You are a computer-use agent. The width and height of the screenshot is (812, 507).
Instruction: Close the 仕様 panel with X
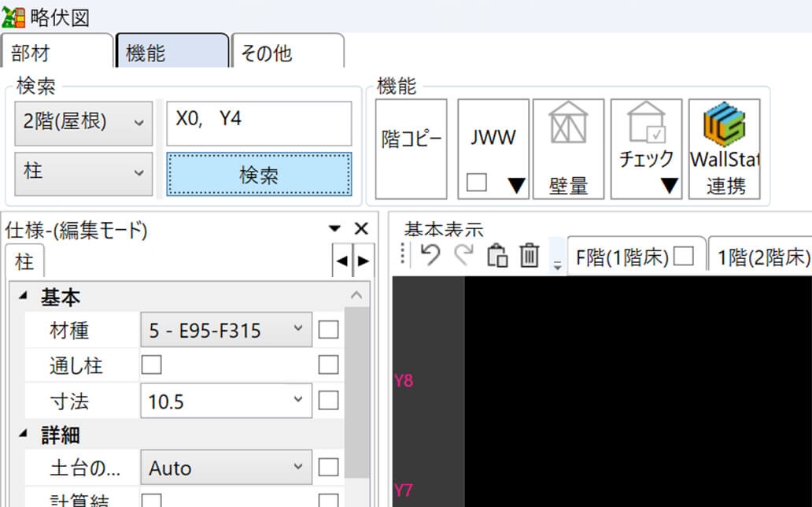tap(361, 229)
